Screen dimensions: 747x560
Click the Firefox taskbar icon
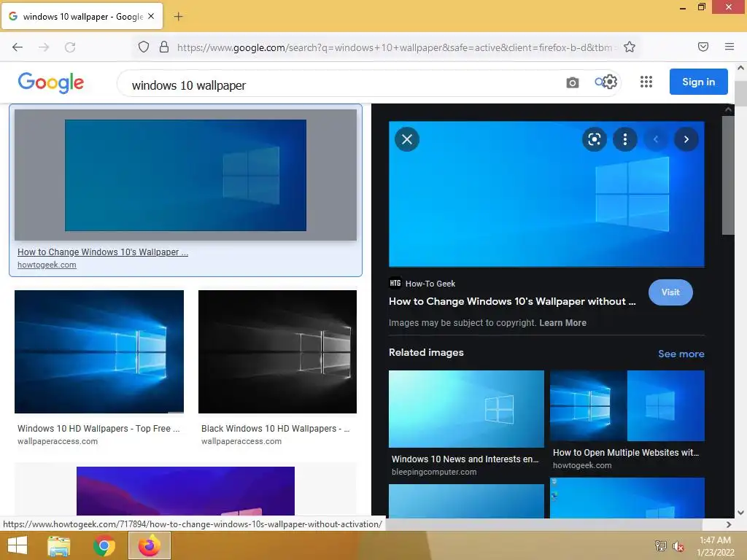point(150,545)
